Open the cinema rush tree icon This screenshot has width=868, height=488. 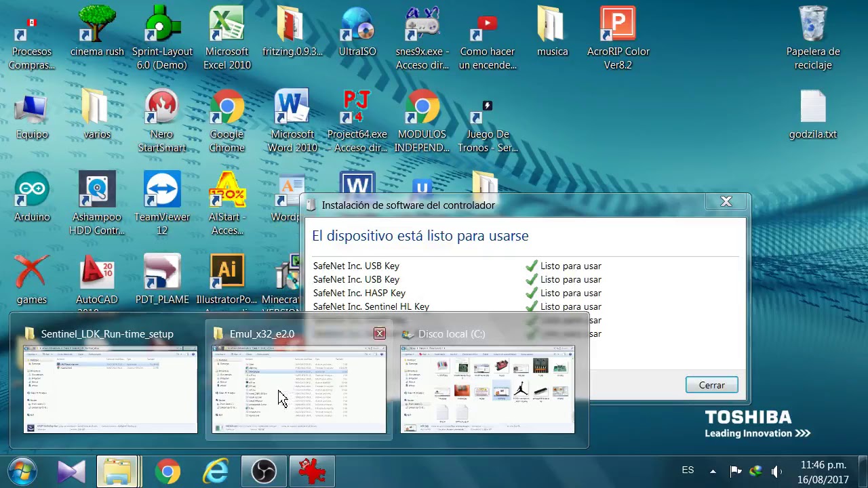point(97,33)
